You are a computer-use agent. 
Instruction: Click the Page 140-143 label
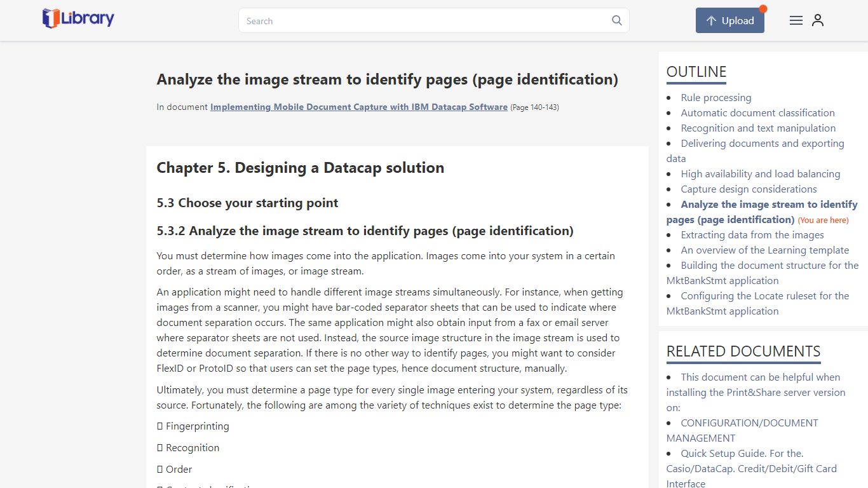point(534,107)
